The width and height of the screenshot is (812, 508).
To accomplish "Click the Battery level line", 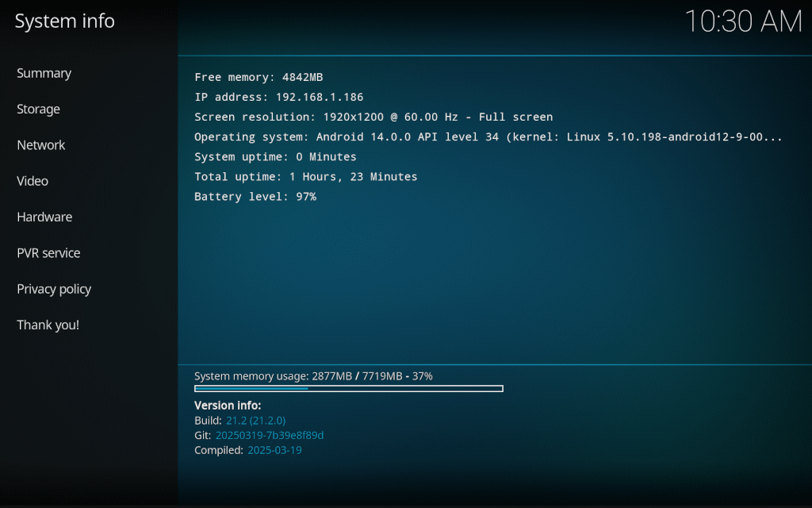I will pos(255,196).
